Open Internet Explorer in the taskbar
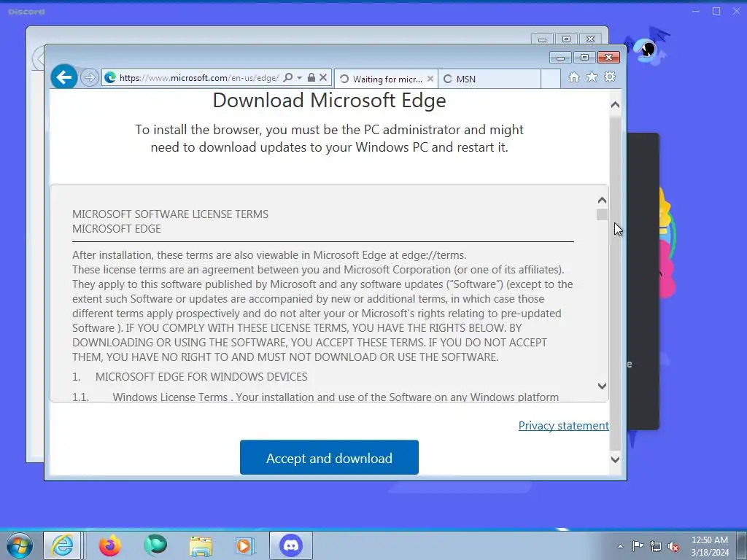Screen dimensions: 747x560 point(63,545)
